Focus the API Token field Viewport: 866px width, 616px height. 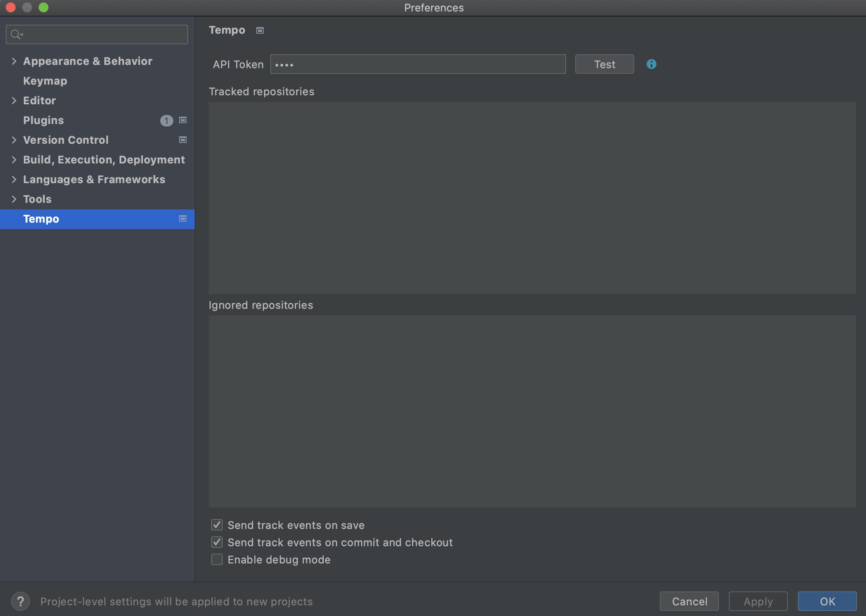418,64
